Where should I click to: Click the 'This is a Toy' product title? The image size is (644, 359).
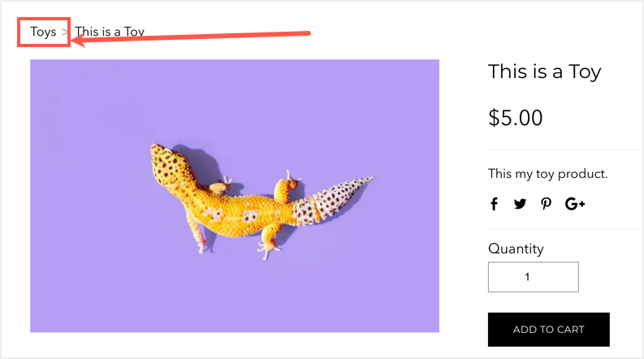(544, 71)
